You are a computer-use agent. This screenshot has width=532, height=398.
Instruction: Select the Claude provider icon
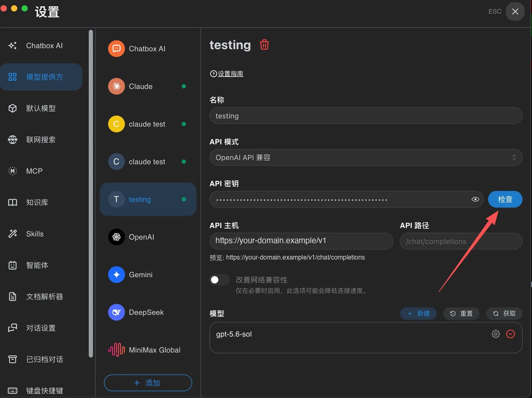click(116, 86)
